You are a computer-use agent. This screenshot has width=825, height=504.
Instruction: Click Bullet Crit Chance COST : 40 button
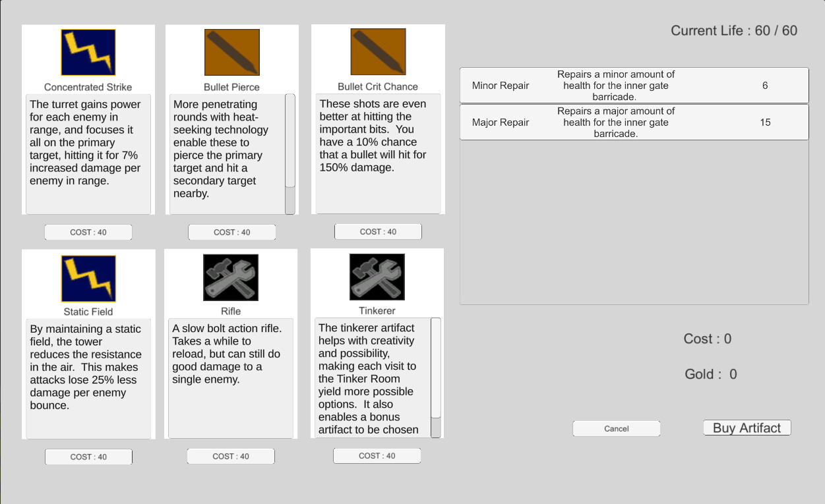pos(378,231)
